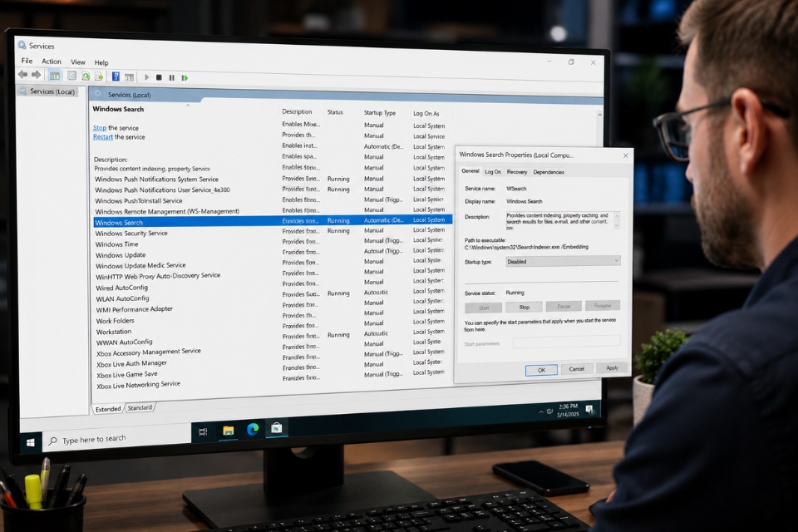The width and height of the screenshot is (798, 532).
Task: Select WMI Performance Adapter
Action: [x=135, y=309]
